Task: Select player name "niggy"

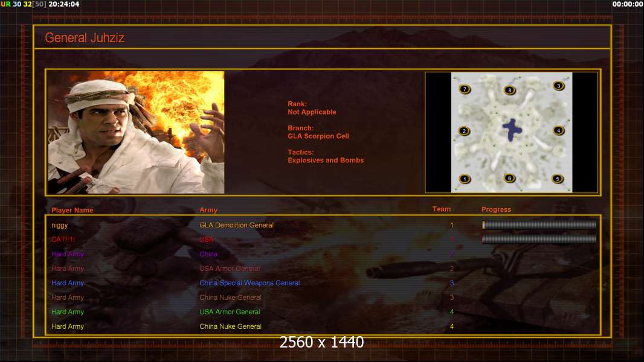Action: (60, 225)
